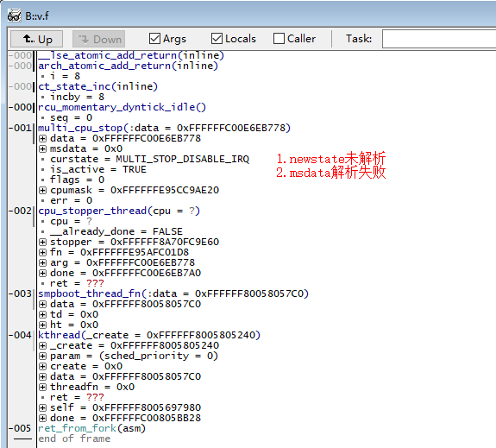Click the -002 frame number
Image resolution: width=496 pixels, height=448 pixels.
coord(20,211)
